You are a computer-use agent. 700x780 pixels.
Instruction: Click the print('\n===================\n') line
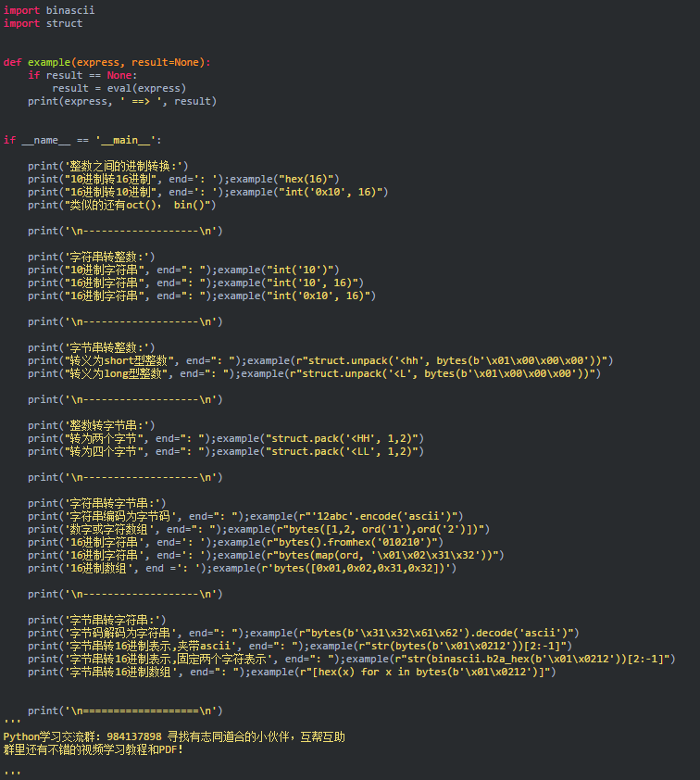(125, 711)
